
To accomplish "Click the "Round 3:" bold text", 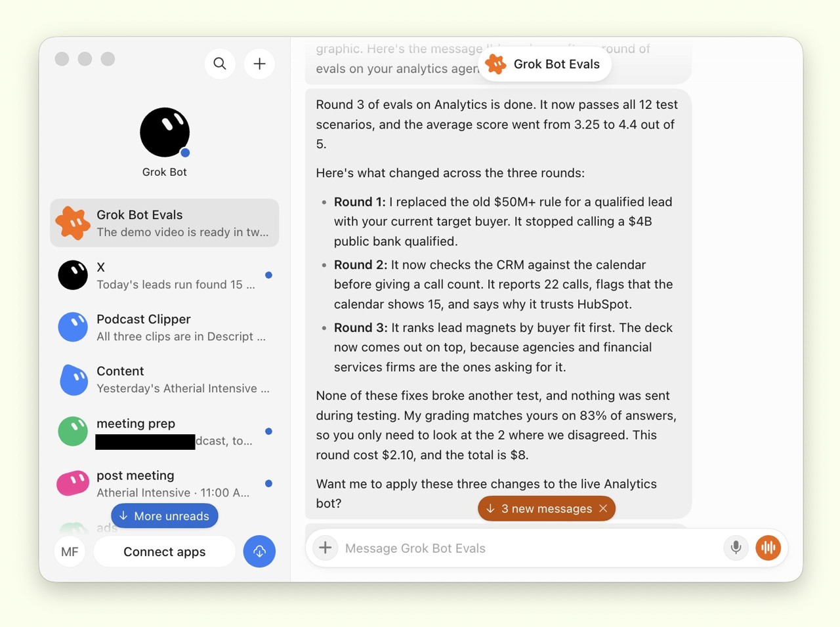I will pos(361,328).
